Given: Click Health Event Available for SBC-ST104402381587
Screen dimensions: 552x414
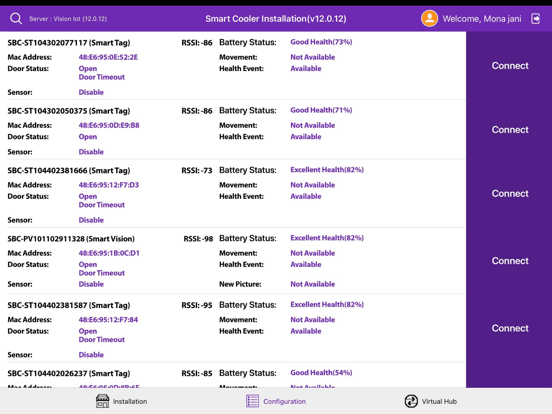Looking at the screenshot, I should tap(306, 331).
